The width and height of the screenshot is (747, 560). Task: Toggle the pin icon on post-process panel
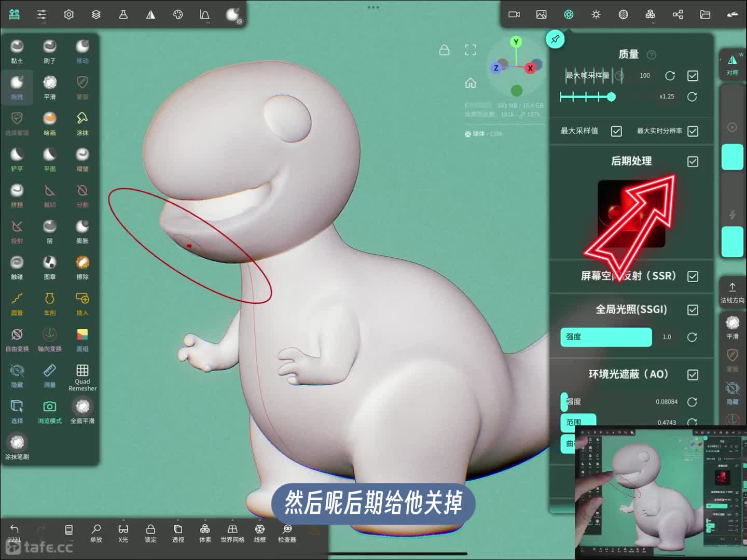(555, 39)
